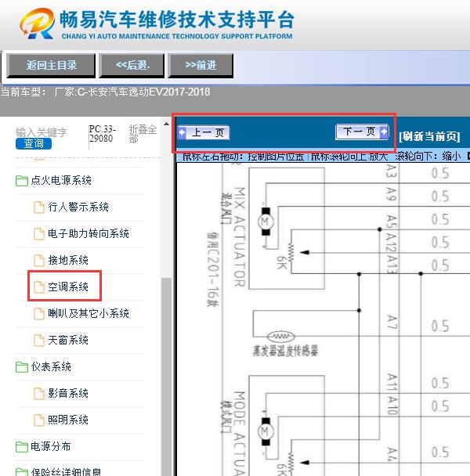Screen dimensions: 470x476
Task: Collapse all with 折叠全部
Action: (x=143, y=134)
